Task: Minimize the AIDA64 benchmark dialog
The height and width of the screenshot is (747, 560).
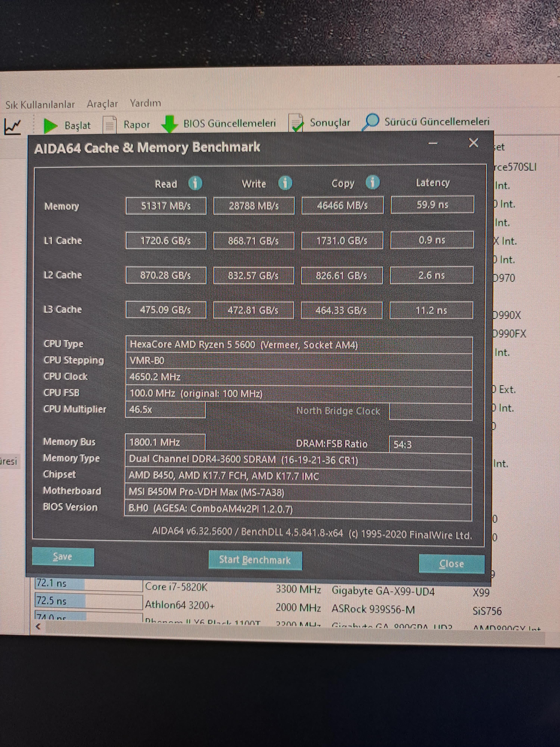Action: pyautogui.click(x=433, y=144)
